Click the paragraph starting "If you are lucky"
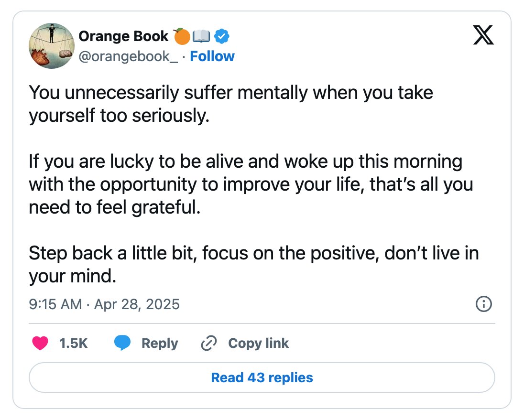 tap(251, 184)
